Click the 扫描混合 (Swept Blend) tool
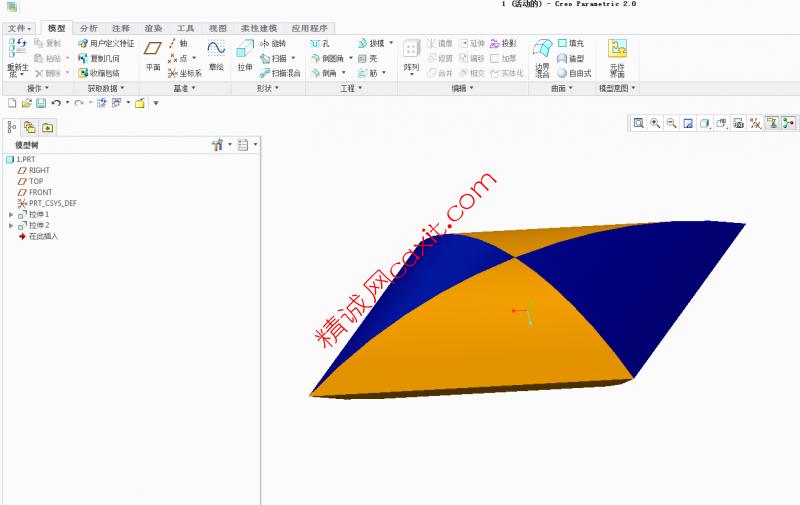 pos(280,73)
